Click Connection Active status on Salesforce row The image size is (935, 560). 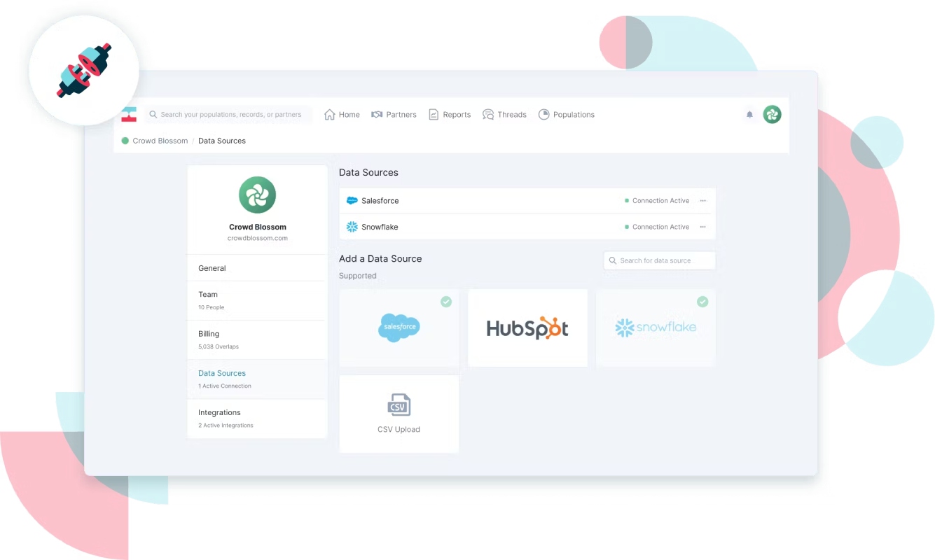657,201
